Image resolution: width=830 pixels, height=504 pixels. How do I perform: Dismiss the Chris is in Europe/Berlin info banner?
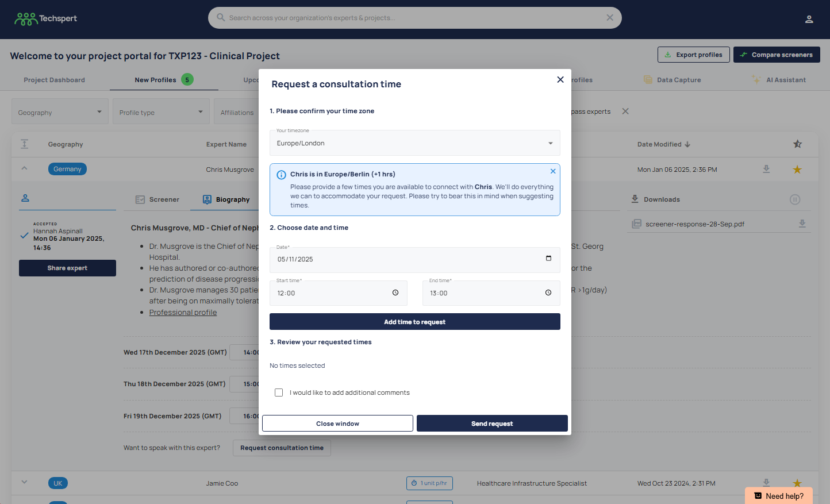pyautogui.click(x=553, y=171)
